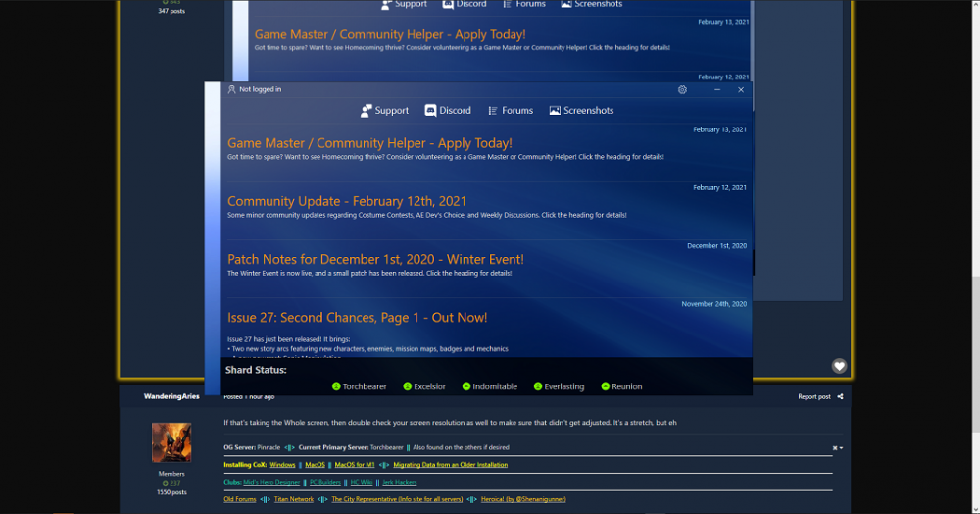Image resolution: width=980 pixels, height=514 pixels.
Task: Click the heart reaction icon on post
Action: (839, 366)
